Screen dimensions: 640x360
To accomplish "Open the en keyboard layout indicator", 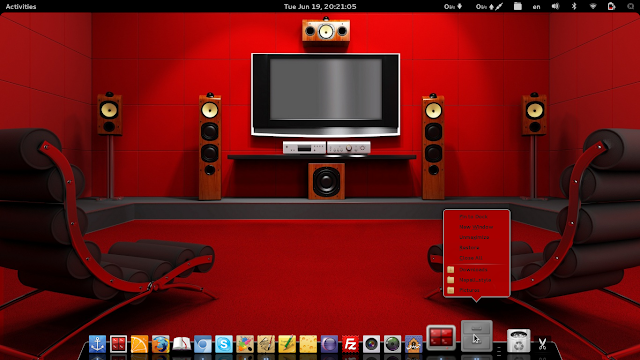I will (x=536, y=7).
